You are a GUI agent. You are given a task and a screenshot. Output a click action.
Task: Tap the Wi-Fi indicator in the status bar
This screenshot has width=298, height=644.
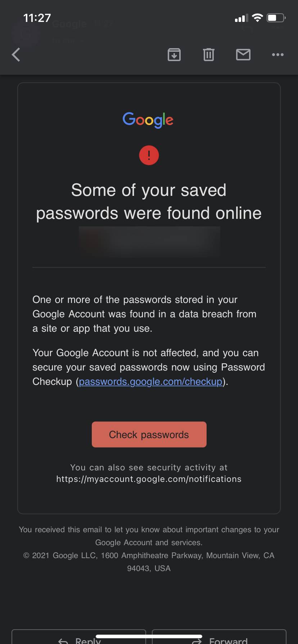coord(257,18)
